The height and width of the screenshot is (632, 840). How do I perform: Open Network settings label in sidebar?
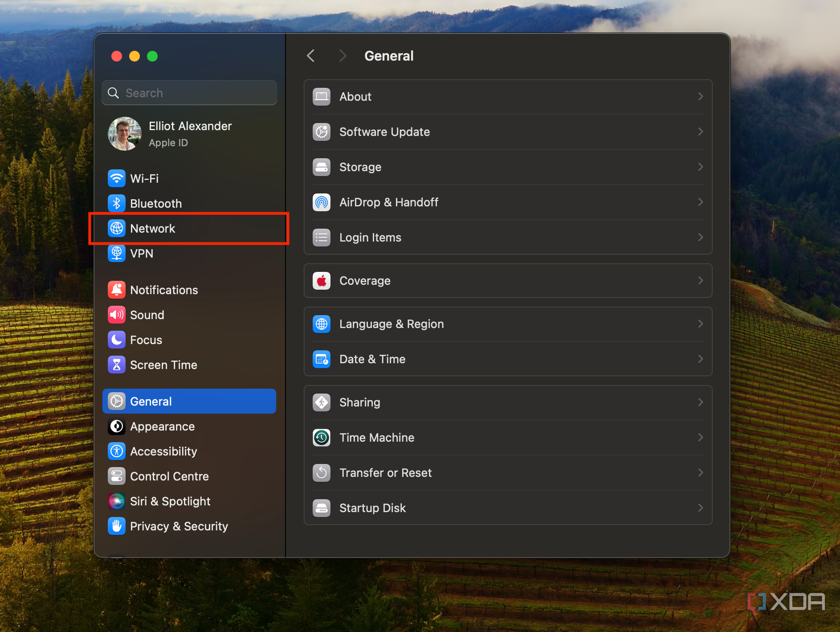153,229
